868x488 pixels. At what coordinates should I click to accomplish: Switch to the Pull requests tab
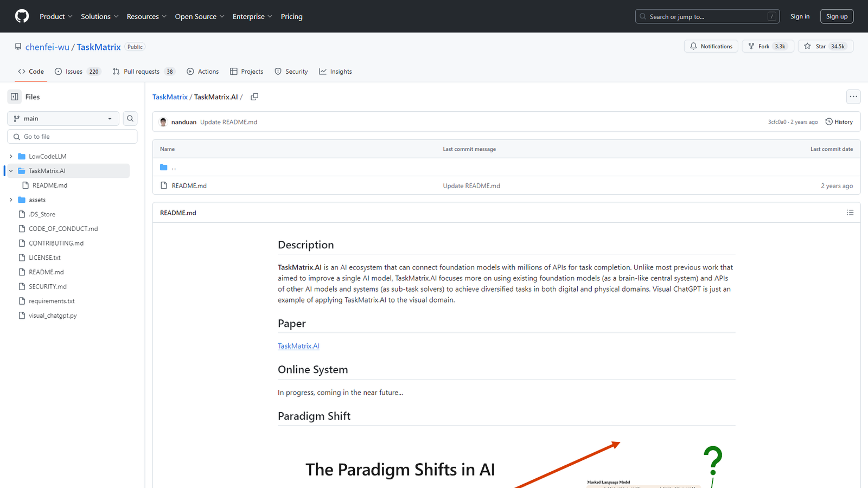pyautogui.click(x=143, y=72)
